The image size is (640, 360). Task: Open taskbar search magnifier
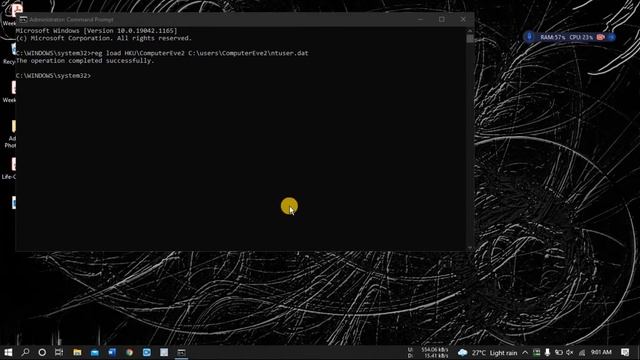(25, 352)
